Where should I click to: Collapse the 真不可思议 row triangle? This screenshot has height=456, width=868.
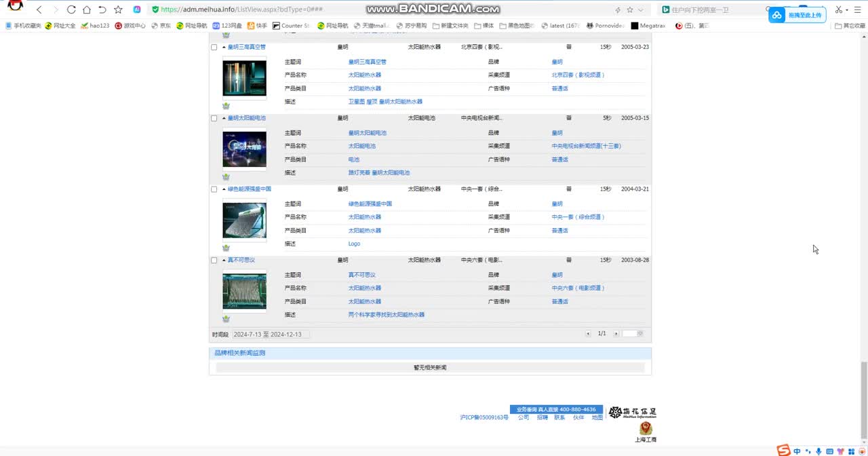click(x=224, y=261)
